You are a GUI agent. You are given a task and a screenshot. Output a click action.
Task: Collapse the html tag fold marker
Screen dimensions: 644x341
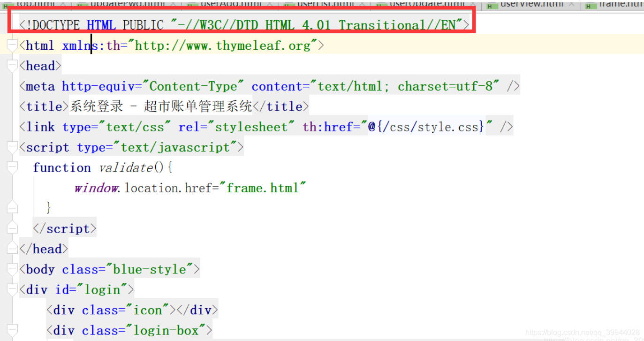click(x=12, y=45)
